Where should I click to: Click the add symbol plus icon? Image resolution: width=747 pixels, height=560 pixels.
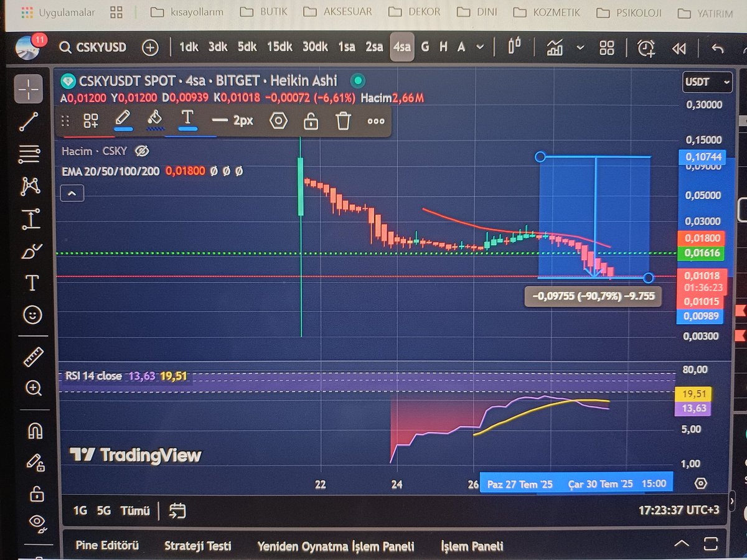point(150,47)
